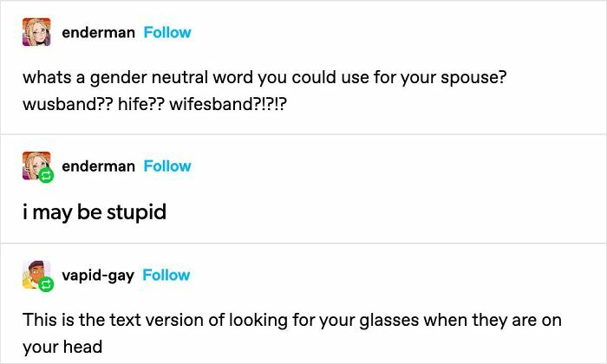Open the vapid-gay username link
Viewport: 607px width, 364px height.
click(x=98, y=276)
